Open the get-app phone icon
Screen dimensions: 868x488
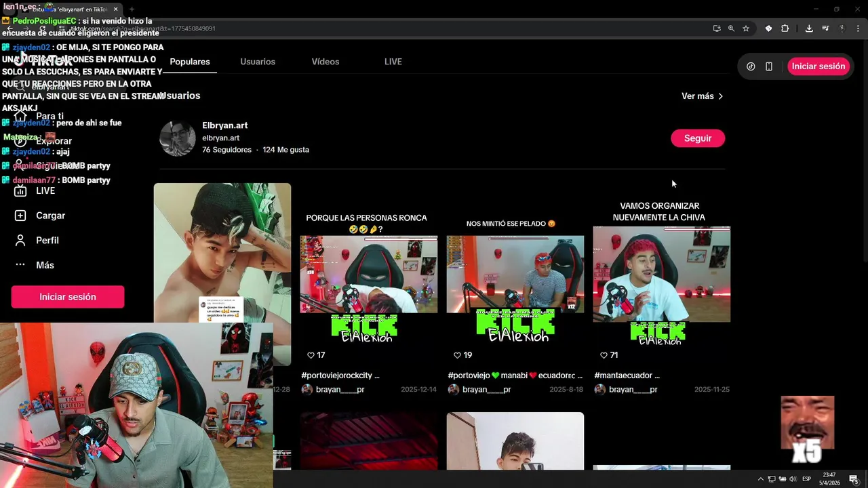click(769, 66)
